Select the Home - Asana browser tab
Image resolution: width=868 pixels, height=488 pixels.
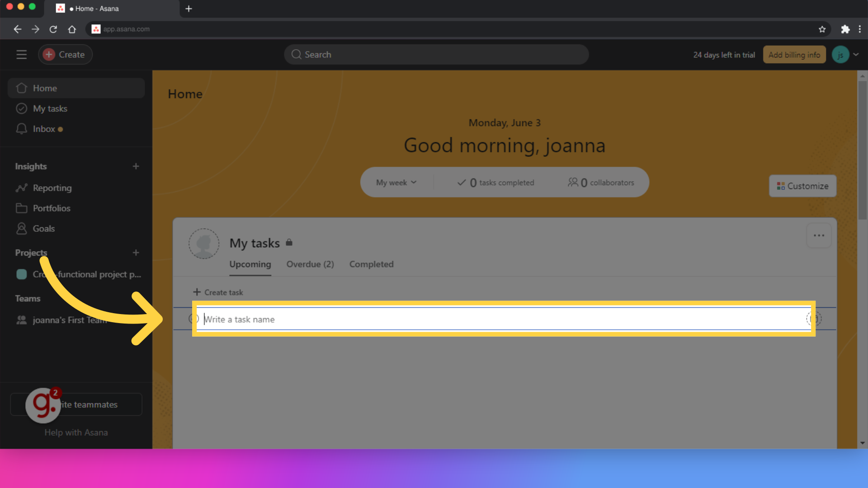(x=112, y=9)
